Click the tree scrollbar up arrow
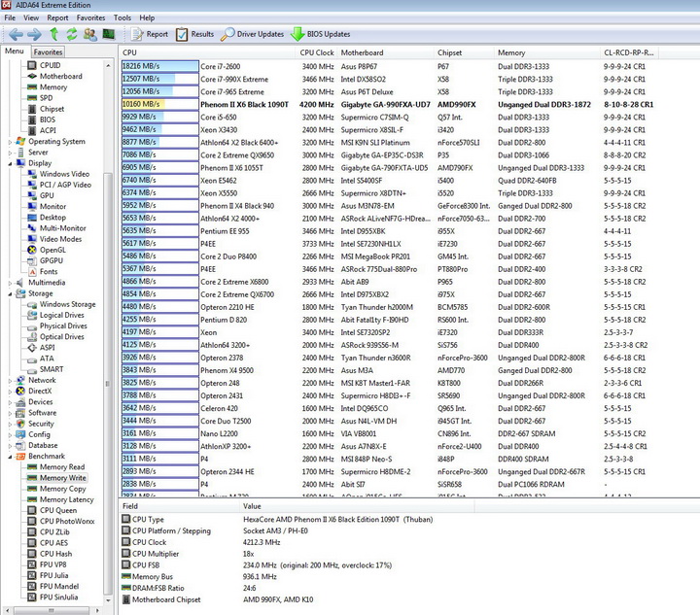This screenshot has height=615, width=700. (108, 65)
